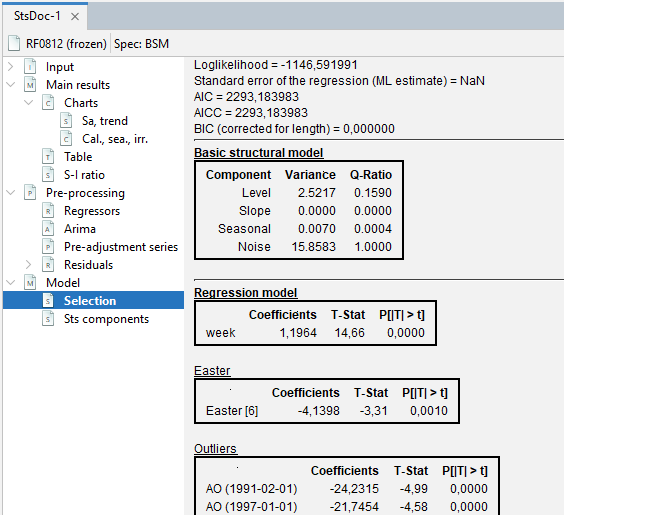Click the Charts folder icon
The width and height of the screenshot is (648, 515).
[47, 103]
